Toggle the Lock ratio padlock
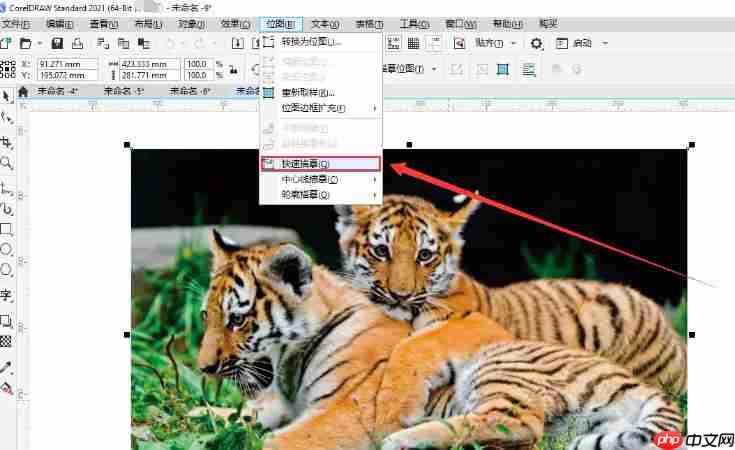 point(233,70)
